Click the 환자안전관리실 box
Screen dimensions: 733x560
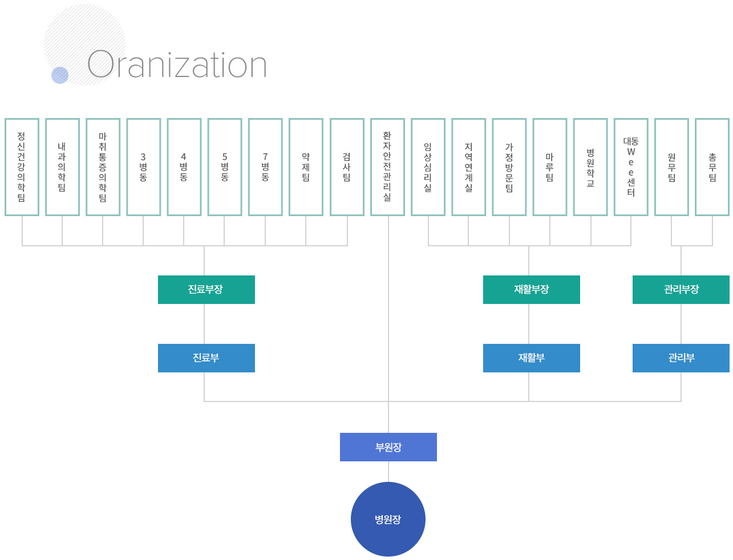coord(387,167)
